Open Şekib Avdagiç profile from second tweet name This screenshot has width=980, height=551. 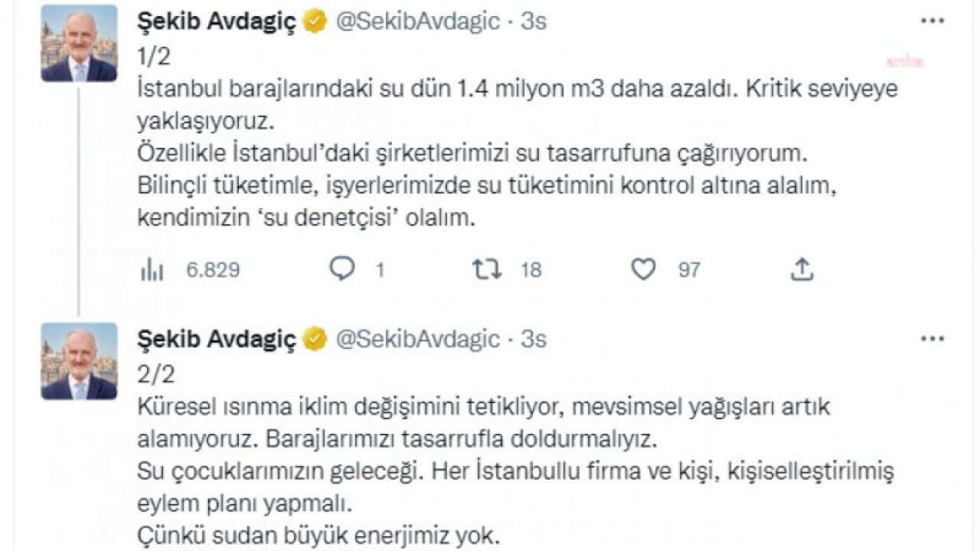pos(216,340)
